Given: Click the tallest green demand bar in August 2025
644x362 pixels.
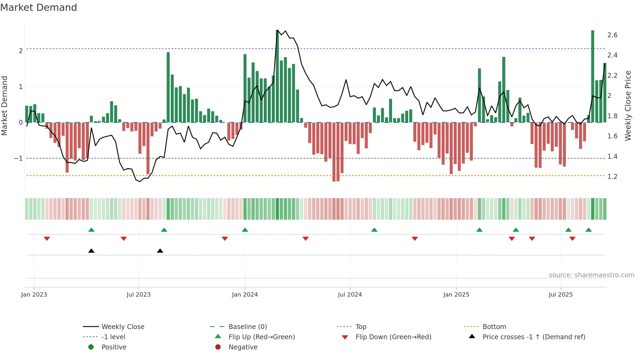Looking at the screenshot, I should (x=592, y=76).
